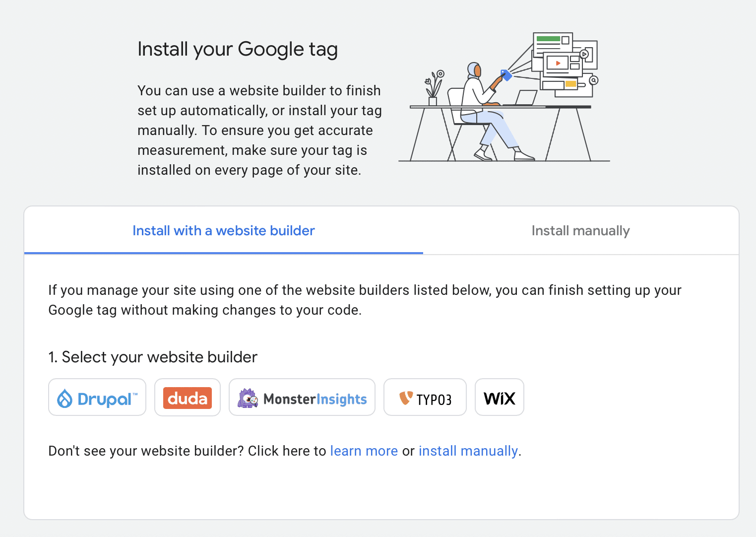Click the magnifier icon in the illustration
The height and width of the screenshot is (537, 756).
[x=594, y=80]
